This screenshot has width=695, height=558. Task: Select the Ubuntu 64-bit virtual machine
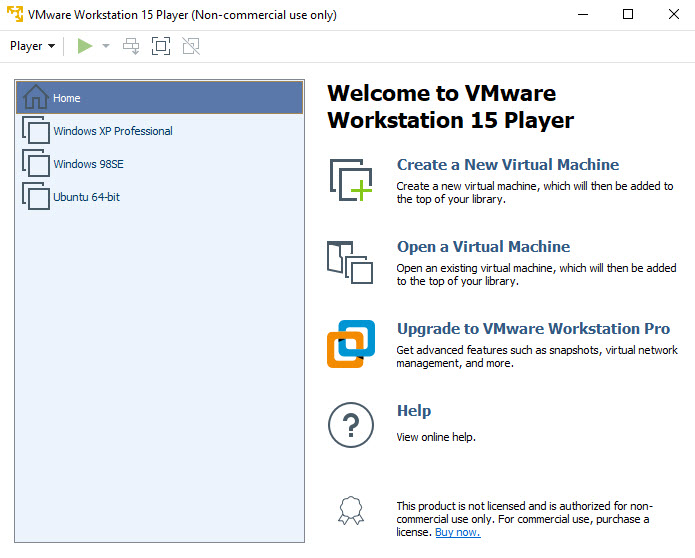point(86,197)
